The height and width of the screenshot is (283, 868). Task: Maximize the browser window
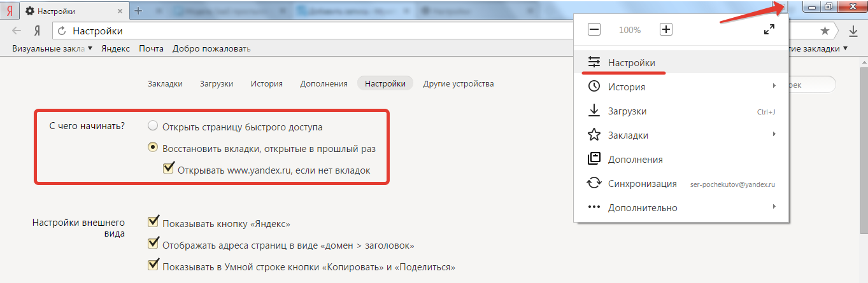point(828,6)
